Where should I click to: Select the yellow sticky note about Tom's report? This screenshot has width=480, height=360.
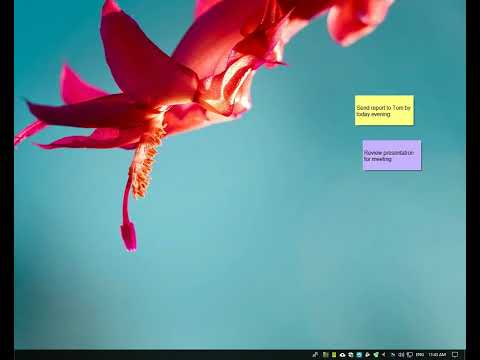384,110
